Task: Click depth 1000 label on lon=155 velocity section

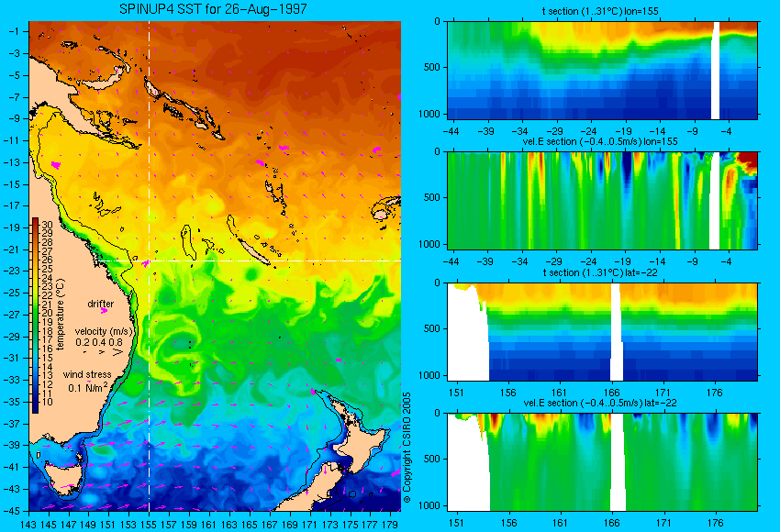Action: 429,244
